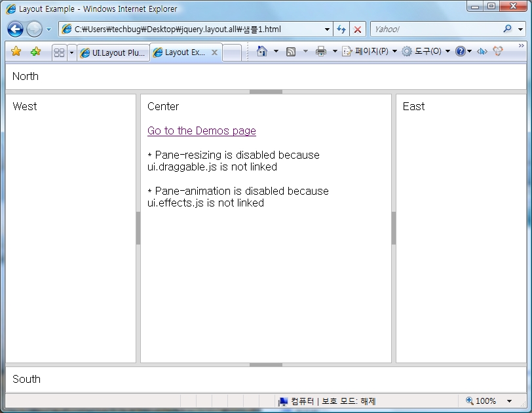Click the RSS Feeds icon

(x=291, y=51)
